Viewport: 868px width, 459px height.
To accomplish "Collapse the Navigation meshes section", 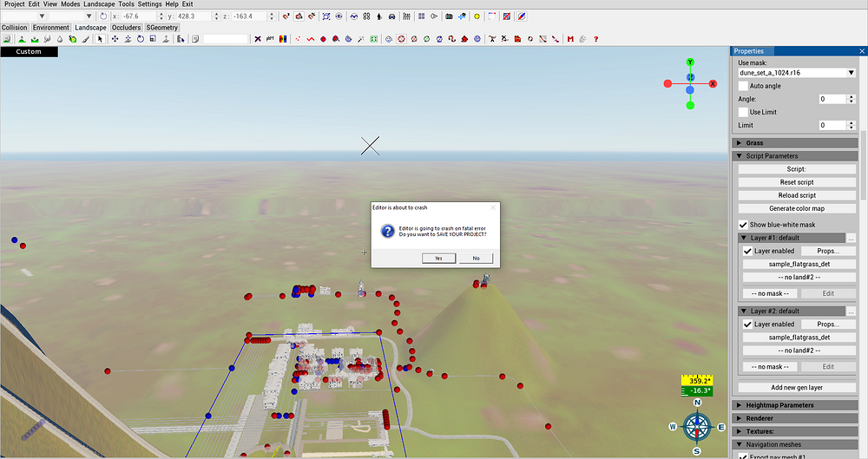I will (x=795, y=444).
